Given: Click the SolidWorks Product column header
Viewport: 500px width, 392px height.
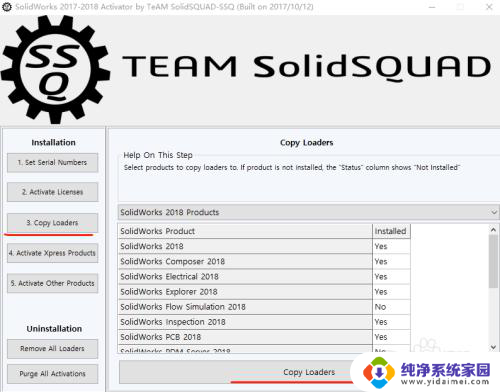Looking at the screenshot, I should (245, 231).
